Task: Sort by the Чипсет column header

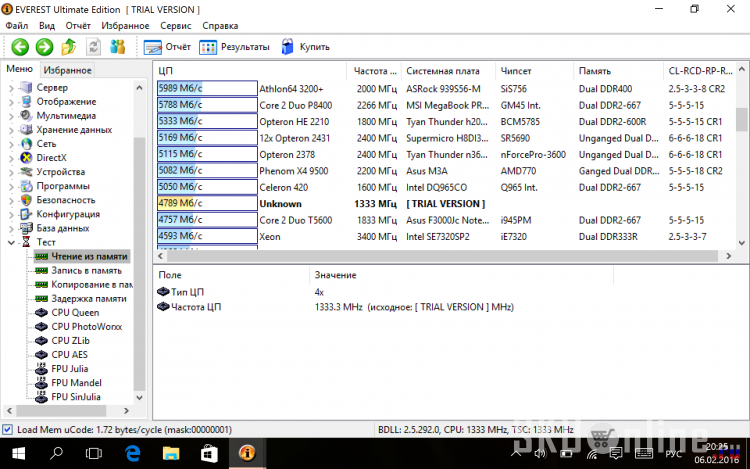Action: (535, 71)
